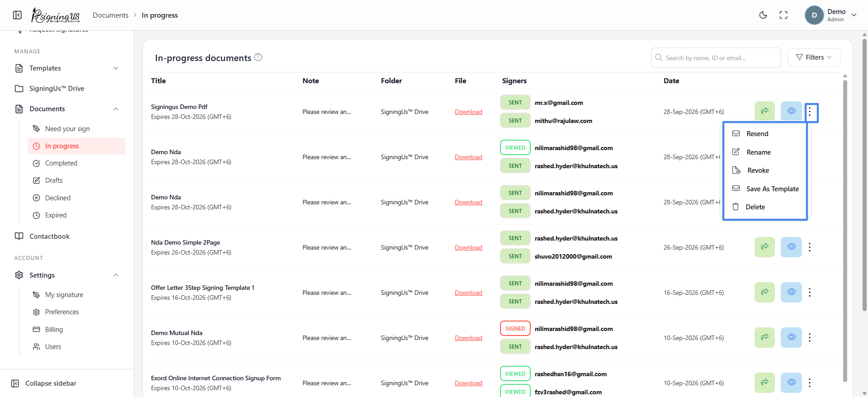Expand the Templates section
Image resolution: width=868 pixels, height=397 pixels.
coord(67,68)
